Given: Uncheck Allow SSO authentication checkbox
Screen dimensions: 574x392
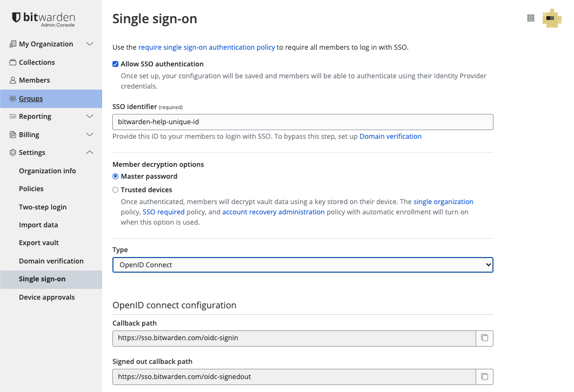Looking at the screenshot, I should 115,64.
